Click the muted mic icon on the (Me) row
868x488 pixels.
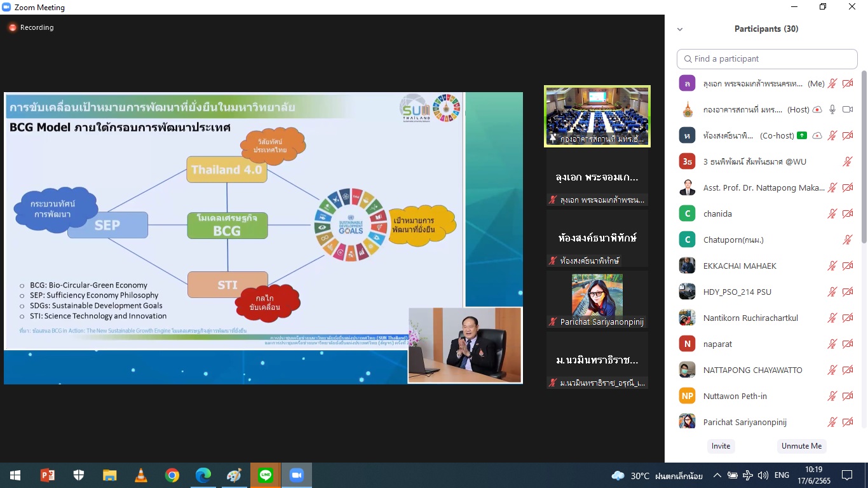[x=832, y=84]
